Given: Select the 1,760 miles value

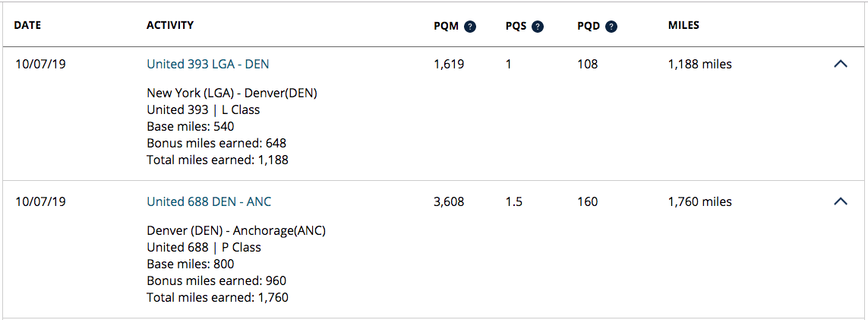Looking at the screenshot, I should point(699,202).
